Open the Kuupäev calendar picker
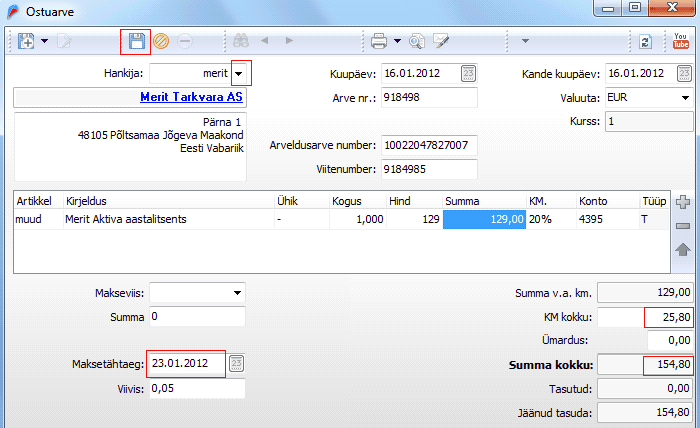This screenshot has height=428, width=700. [x=469, y=74]
